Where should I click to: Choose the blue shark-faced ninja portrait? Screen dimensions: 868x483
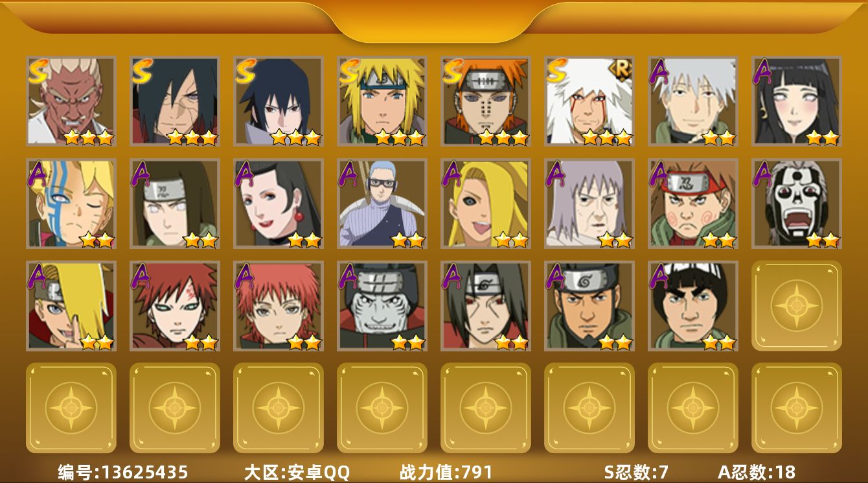382,305
